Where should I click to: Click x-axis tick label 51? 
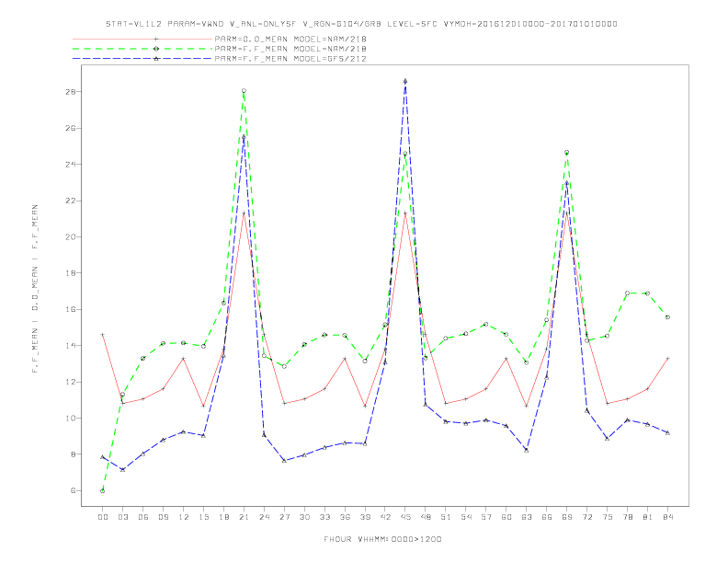446,517
